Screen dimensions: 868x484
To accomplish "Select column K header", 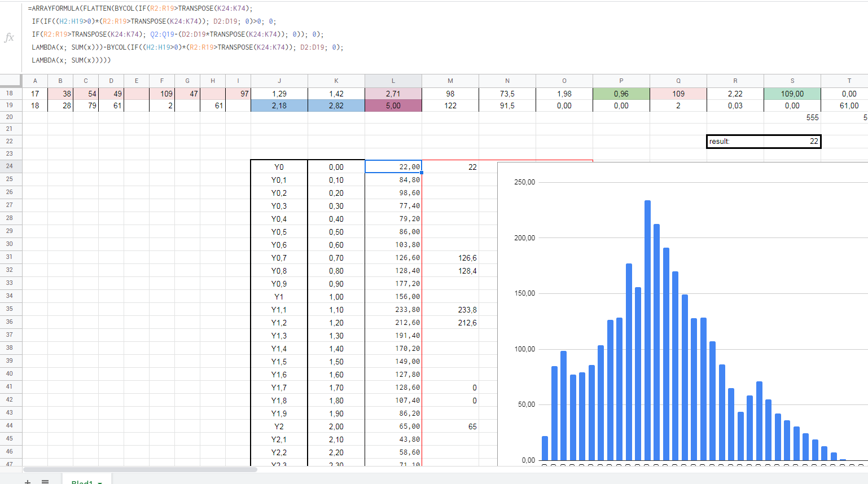I will click(x=336, y=81).
